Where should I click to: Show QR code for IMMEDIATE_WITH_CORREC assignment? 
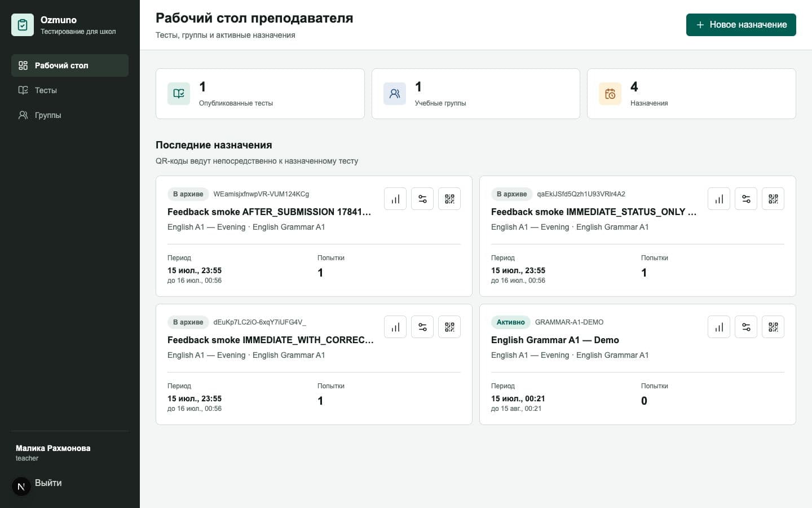[449, 327]
